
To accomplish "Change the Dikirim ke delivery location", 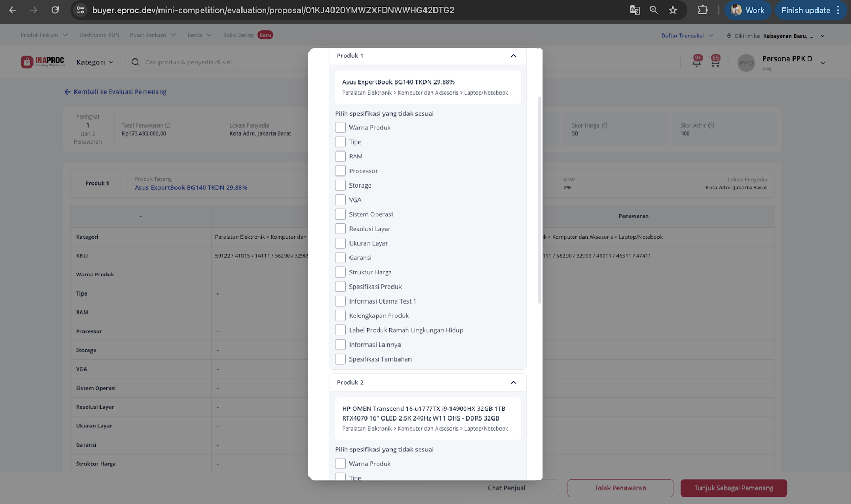I will click(x=775, y=36).
